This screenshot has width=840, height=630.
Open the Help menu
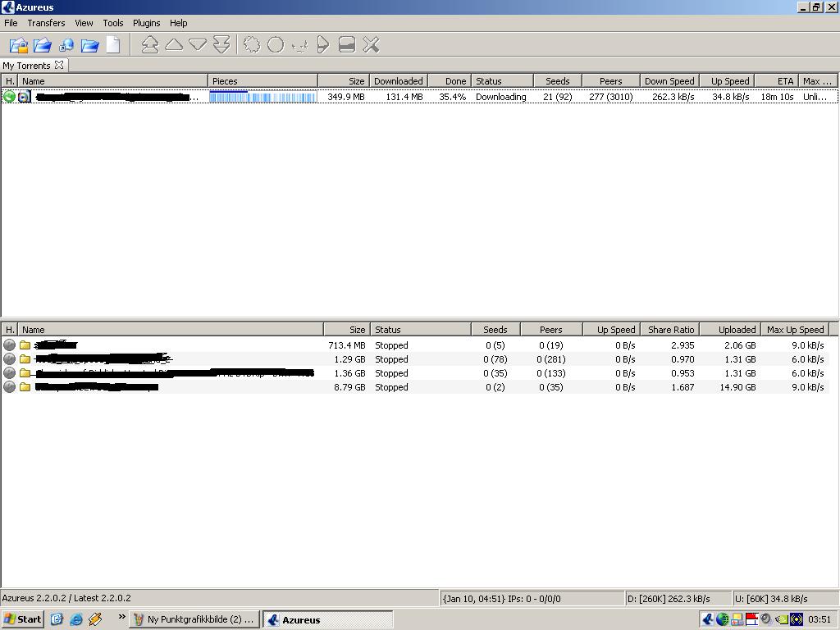[x=178, y=23]
